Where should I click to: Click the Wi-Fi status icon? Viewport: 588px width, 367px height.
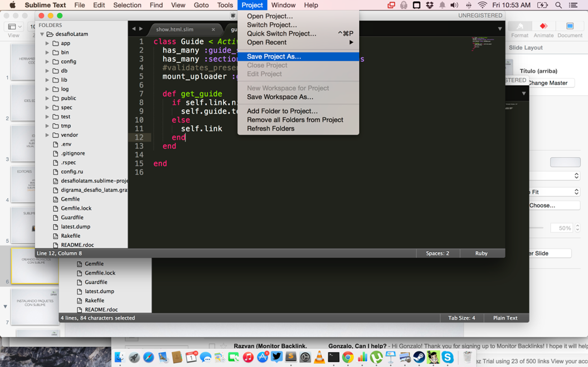[x=482, y=5]
